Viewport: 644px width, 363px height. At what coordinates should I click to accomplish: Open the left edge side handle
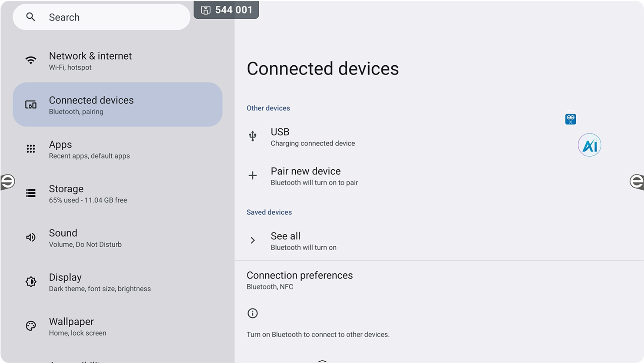click(7, 181)
